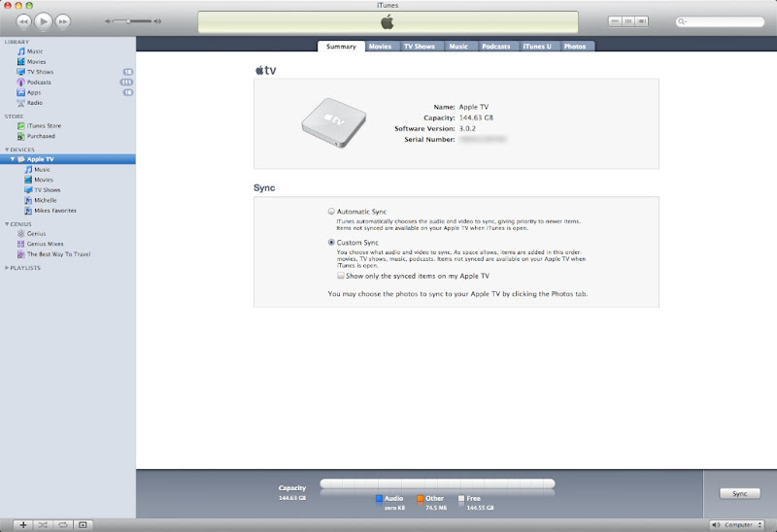Click the Capacity value 144.63 GB
This screenshot has width=777, height=532.
tap(476, 117)
